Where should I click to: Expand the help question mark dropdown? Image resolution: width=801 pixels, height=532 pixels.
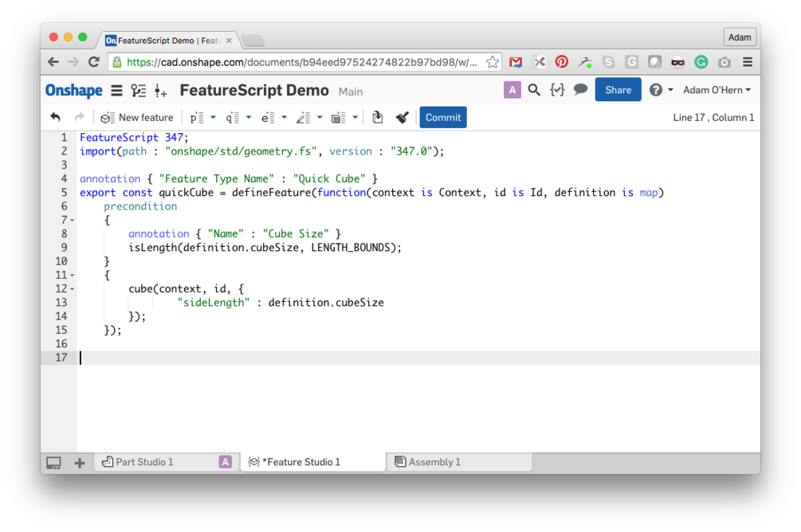(662, 90)
